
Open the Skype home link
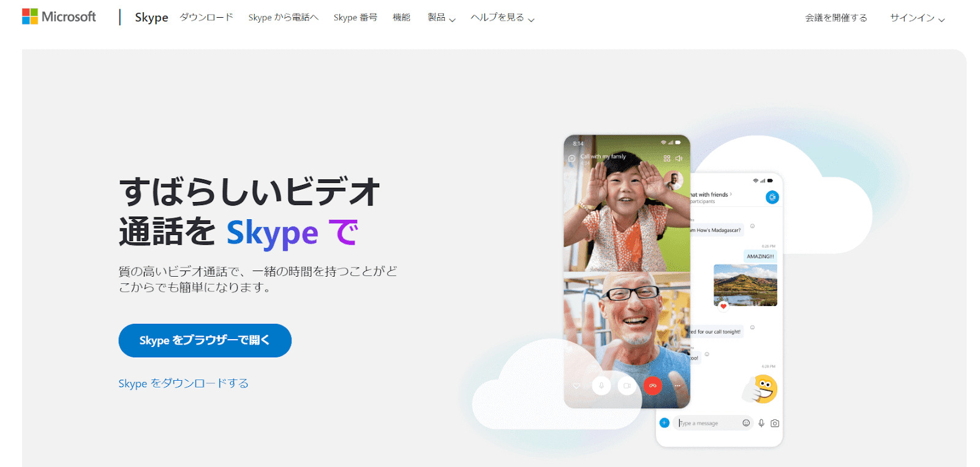(151, 17)
